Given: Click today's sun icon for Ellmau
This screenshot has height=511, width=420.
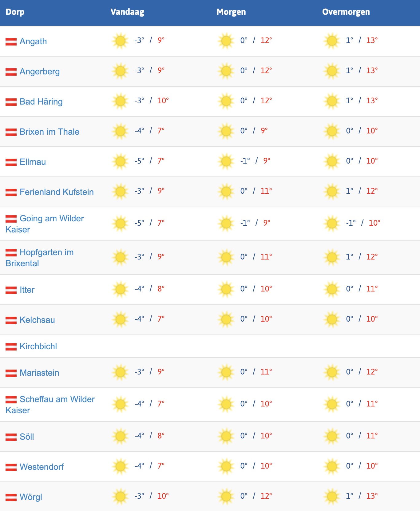Looking at the screenshot, I should click(x=120, y=161).
